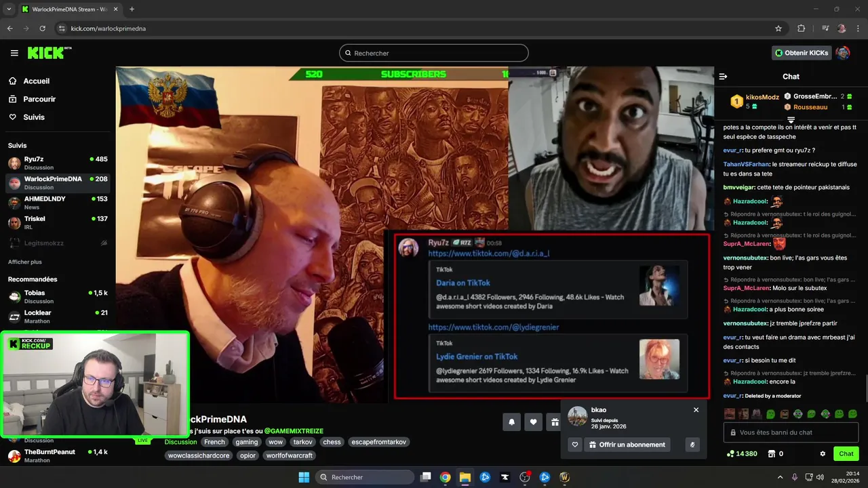Click the Discussion category link under stream
The width and height of the screenshot is (868, 488).
tap(180, 442)
